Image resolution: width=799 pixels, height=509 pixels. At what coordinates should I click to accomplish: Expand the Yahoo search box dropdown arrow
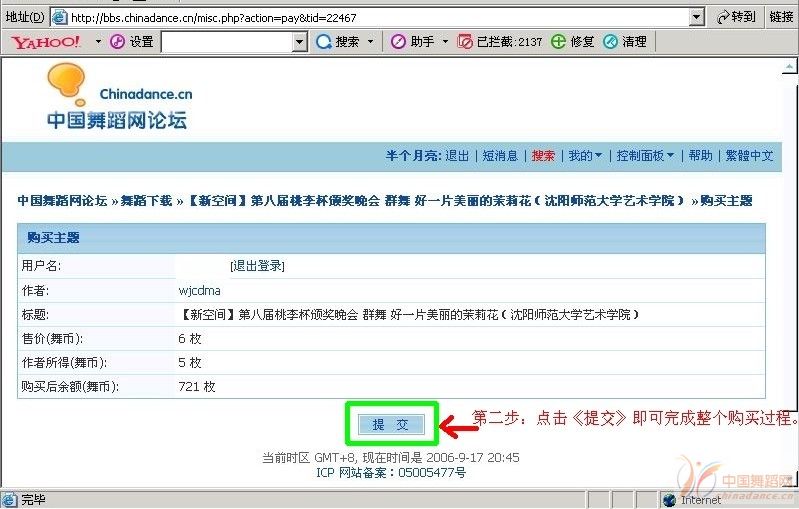301,42
